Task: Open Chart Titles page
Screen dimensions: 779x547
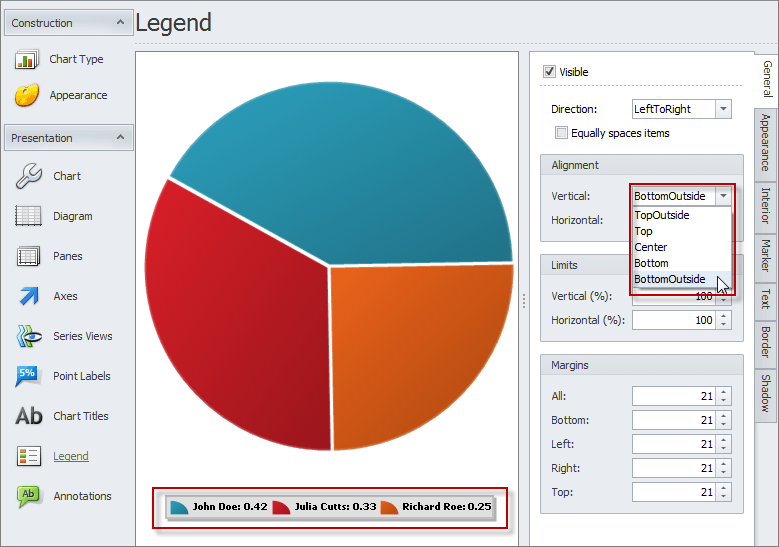Action: 81,416
